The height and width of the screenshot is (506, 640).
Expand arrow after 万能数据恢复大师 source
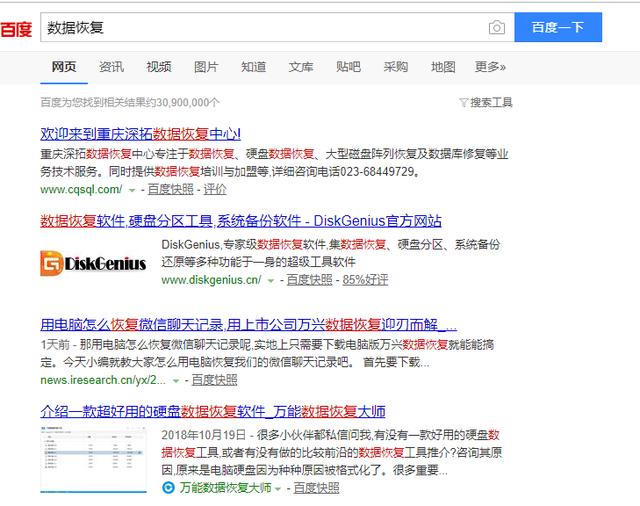pyautogui.click(x=278, y=488)
